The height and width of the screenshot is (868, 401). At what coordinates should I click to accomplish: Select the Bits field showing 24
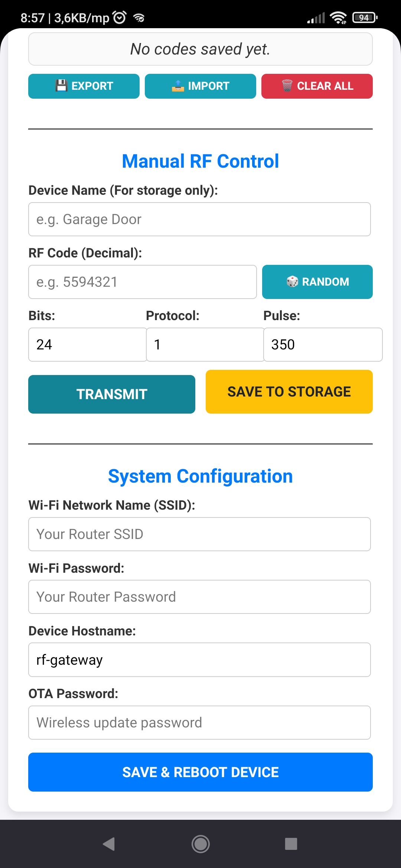pos(88,345)
